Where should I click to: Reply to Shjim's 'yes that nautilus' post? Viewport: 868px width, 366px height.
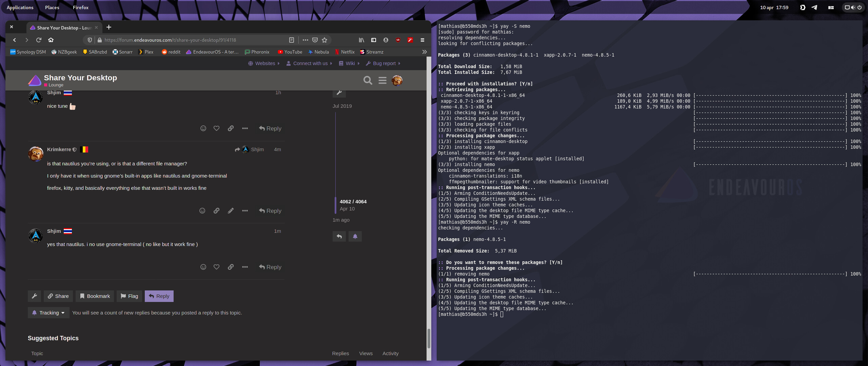[270, 267]
